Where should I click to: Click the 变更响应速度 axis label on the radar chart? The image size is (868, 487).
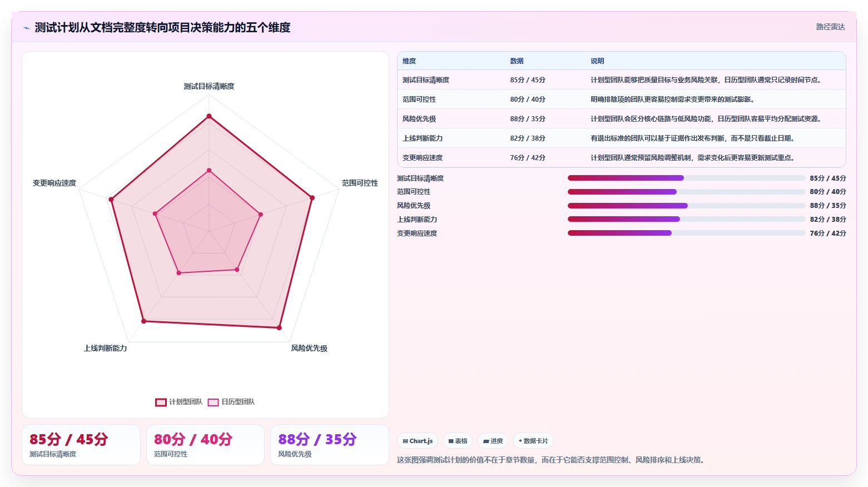(x=54, y=183)
